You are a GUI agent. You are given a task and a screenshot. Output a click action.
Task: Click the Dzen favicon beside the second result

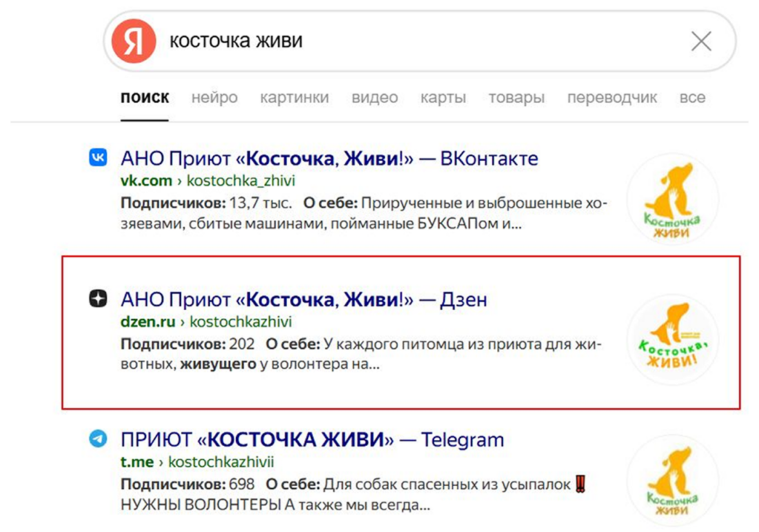(x=98, y=299)
